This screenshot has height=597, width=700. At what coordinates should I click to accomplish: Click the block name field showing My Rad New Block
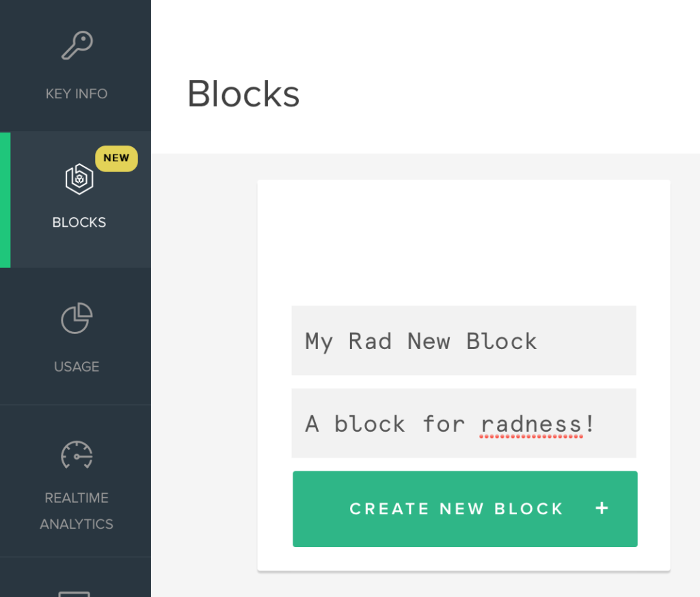click(x=463, y=340)
